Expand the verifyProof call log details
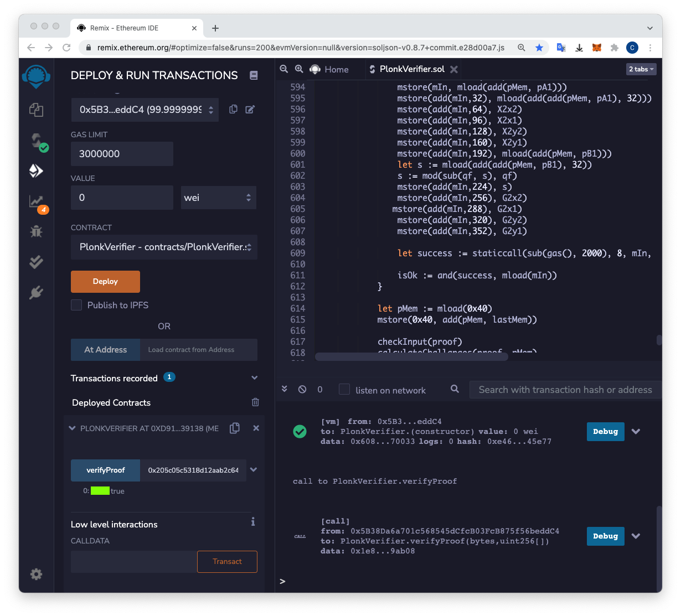681x616 pixels. (636, 536)
